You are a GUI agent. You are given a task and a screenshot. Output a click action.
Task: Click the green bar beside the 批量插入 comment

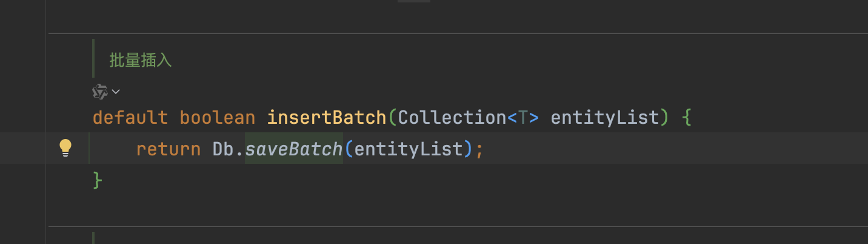(x=93, y=58)
